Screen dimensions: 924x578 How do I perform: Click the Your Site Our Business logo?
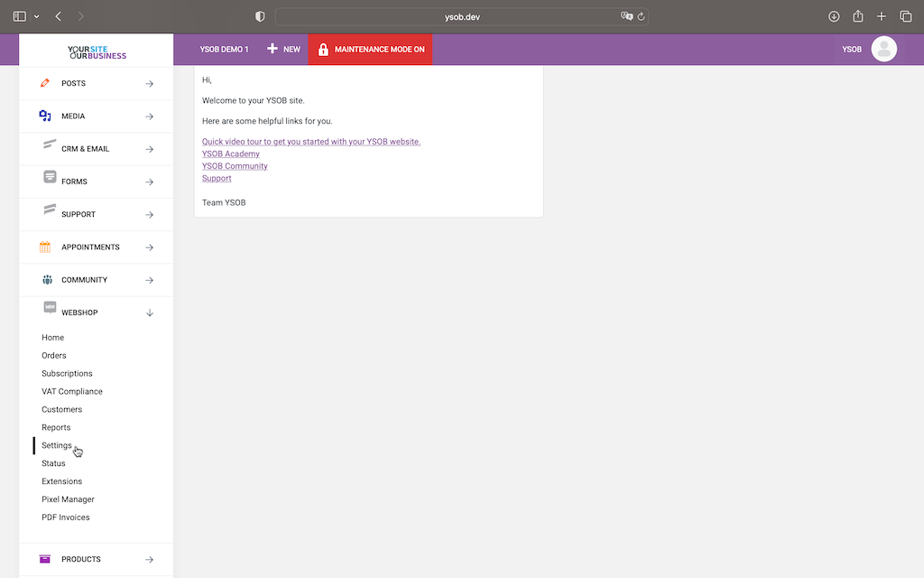[x=97, y=52]
